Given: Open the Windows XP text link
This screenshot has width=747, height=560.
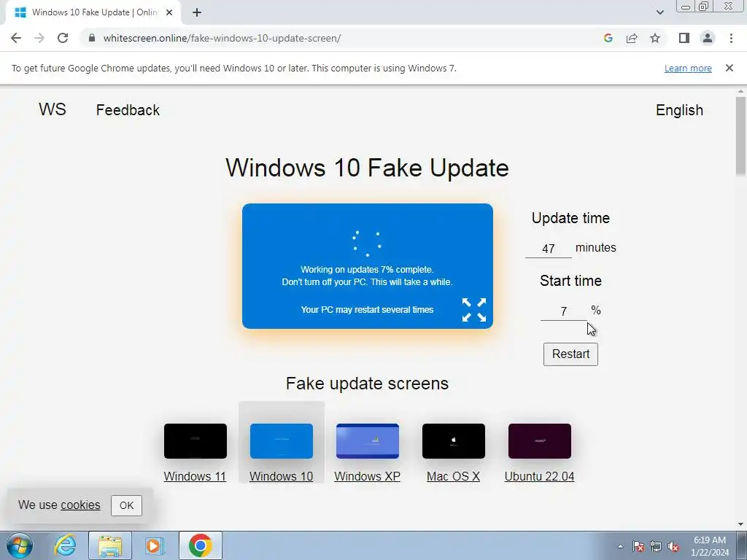Looking at the screenshot, I should [x=368, y=476].
